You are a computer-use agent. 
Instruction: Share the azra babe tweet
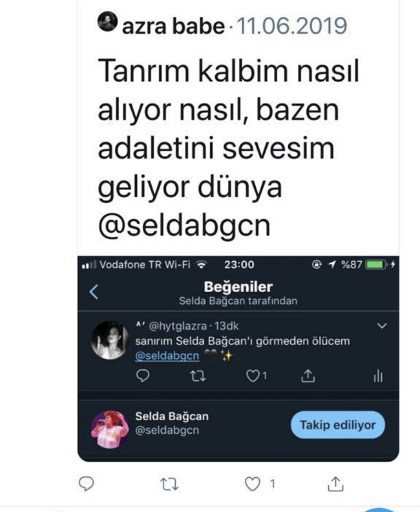coord(335,484)
